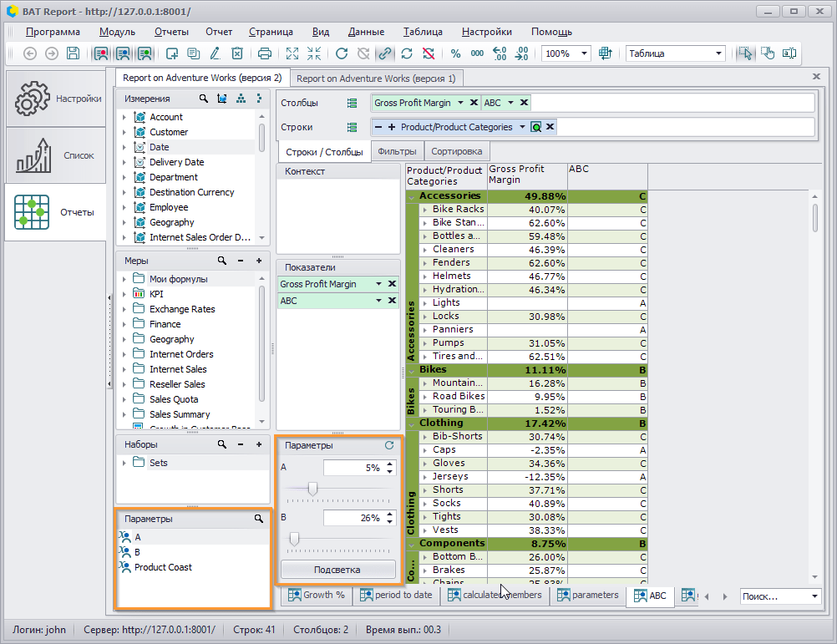Click the copy page icon in toolbar
The height and width of the screenshot is (644, 837).
click(193, 53)
